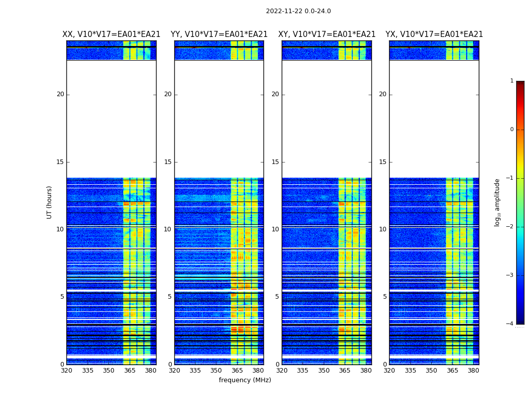This screenshot has height=405, width=532.
Task: Select the XX polarization panel title
Action: point(111,34)
